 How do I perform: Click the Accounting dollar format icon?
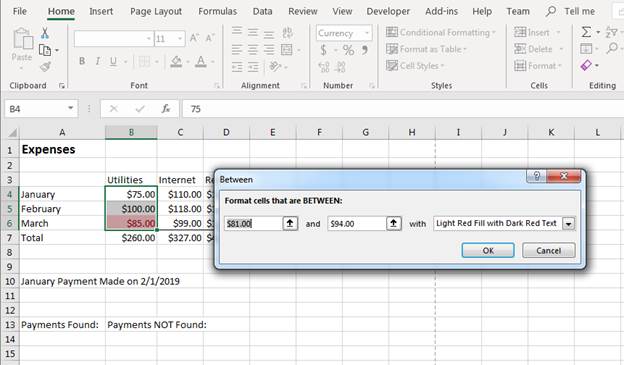click(324, 50)
